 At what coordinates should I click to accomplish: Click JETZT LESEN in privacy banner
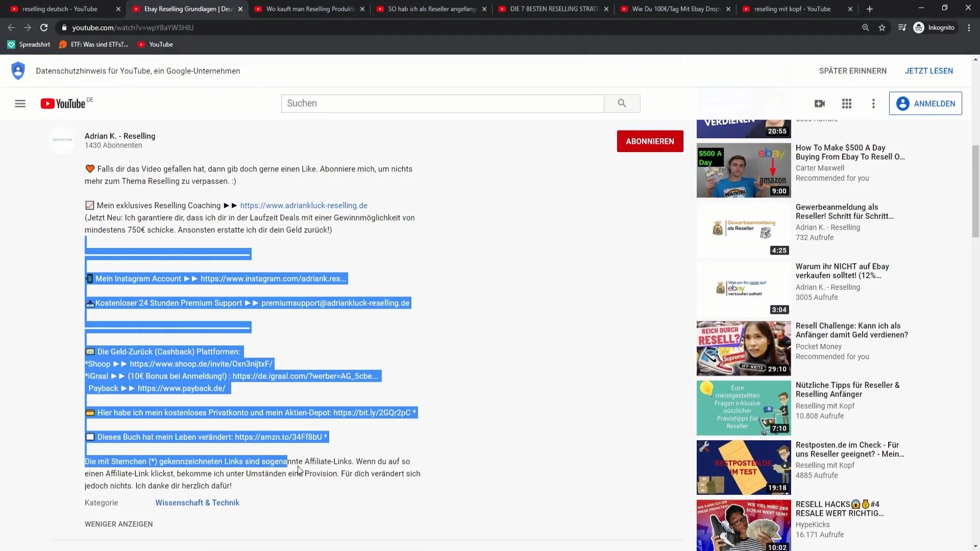pyautogui.click(x=929, y=71)
